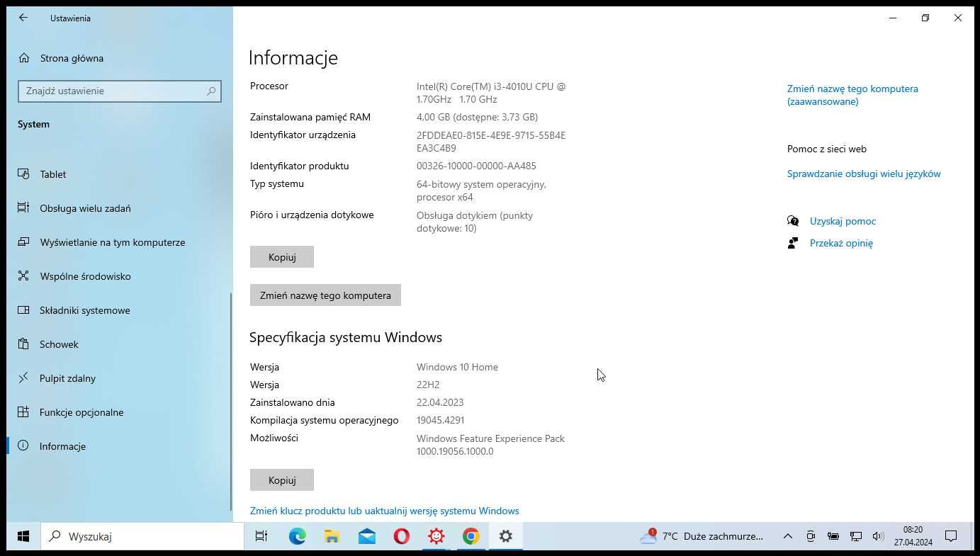Launch Opera browser from taskbar
Viewport: 980px width, 556px height.
click(401, 536)
